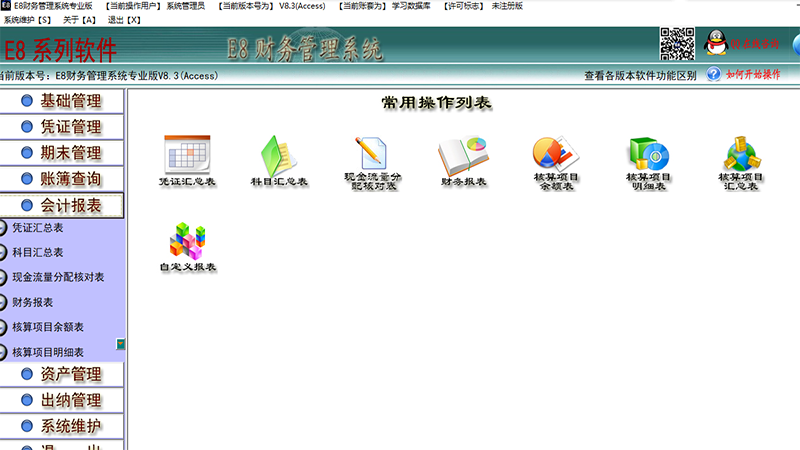Click the blue question mark help icon

click(714, 74)
